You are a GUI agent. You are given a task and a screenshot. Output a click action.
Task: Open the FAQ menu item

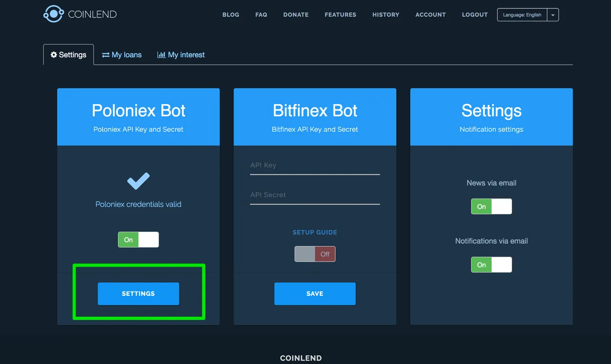click(x=261, y=15)
